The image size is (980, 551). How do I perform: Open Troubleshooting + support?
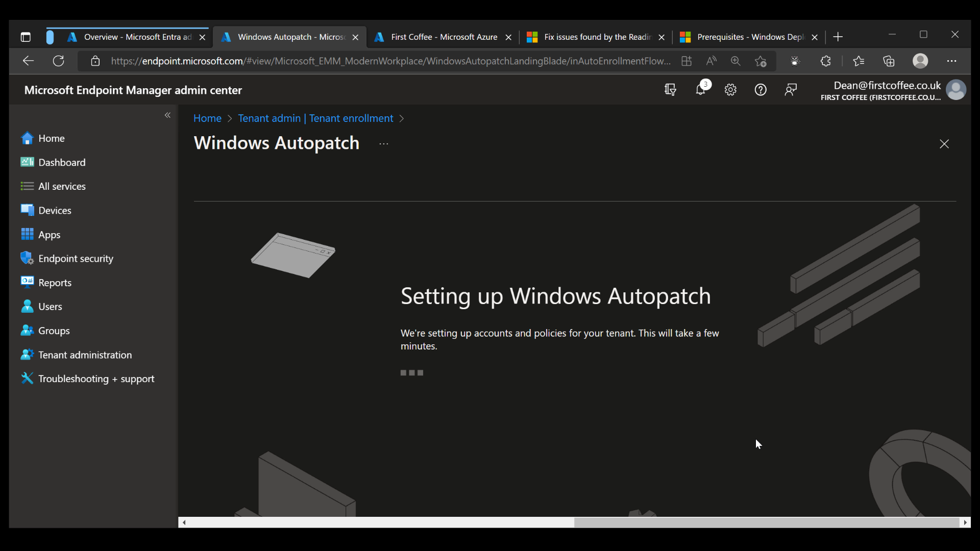97,378
